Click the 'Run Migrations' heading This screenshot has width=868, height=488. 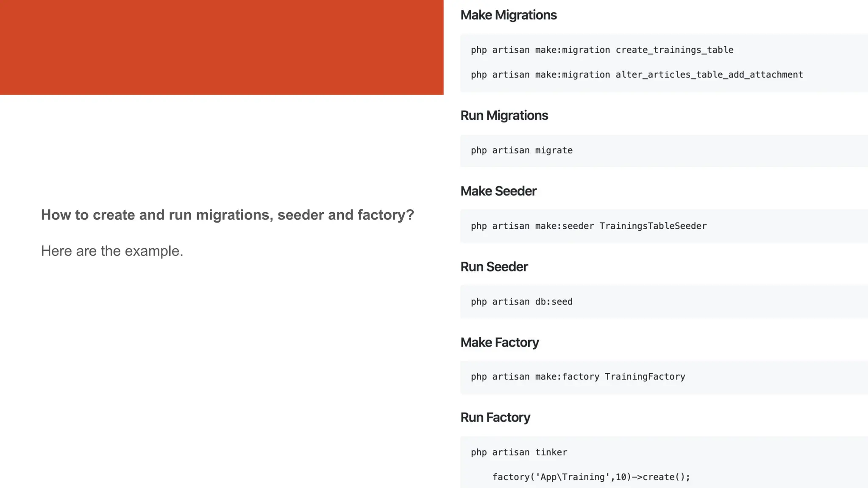pos(504,116)
